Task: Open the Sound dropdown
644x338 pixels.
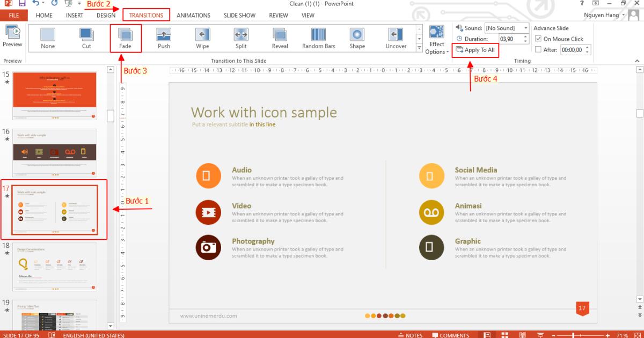Action: pos(526,28)
